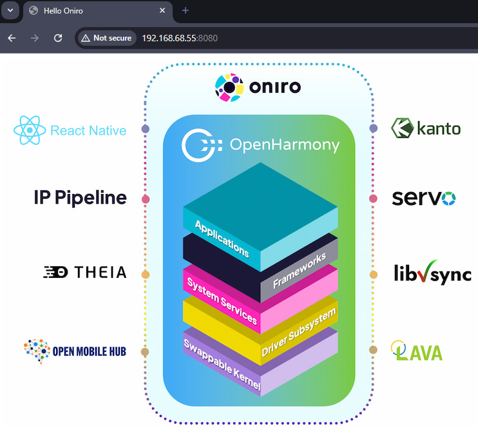Click the OpenHarmony circular logo icon
Screen dimensions: 478x448
[201, 145]
